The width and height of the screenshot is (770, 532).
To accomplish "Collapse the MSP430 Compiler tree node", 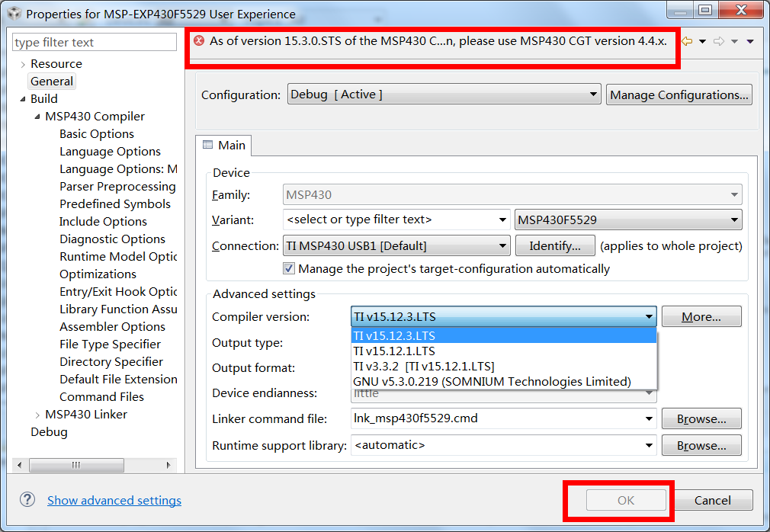I will (37, 117).
